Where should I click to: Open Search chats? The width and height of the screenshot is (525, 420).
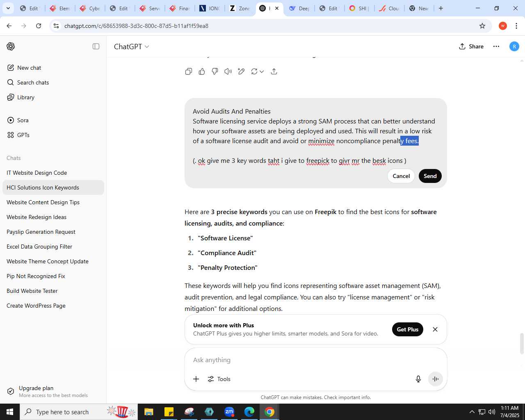(x=53, y=82)
